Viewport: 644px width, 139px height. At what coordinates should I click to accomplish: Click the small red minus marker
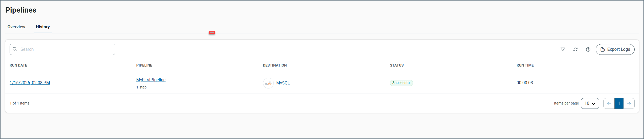click(x=212, y=33)
